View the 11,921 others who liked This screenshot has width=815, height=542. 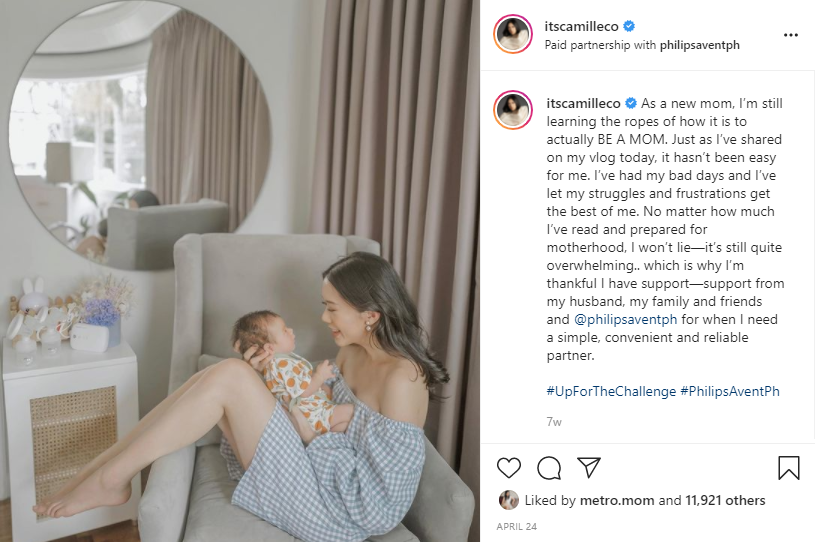pos(725,500)
